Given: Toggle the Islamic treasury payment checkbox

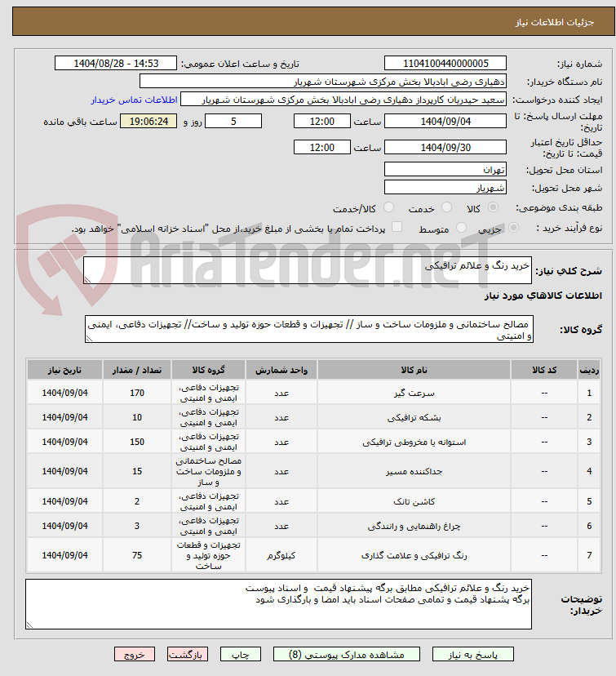Looking at the screenshot, I should point(397,227).
